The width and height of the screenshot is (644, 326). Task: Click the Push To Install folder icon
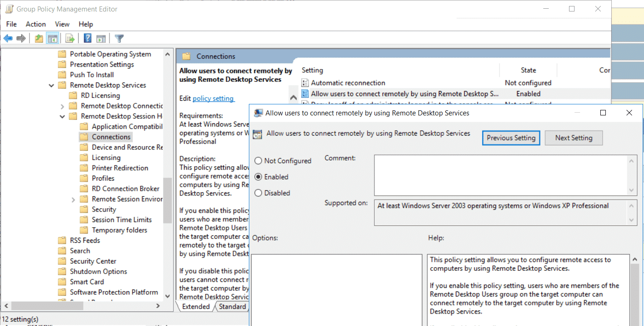click(x=62, y=75)
